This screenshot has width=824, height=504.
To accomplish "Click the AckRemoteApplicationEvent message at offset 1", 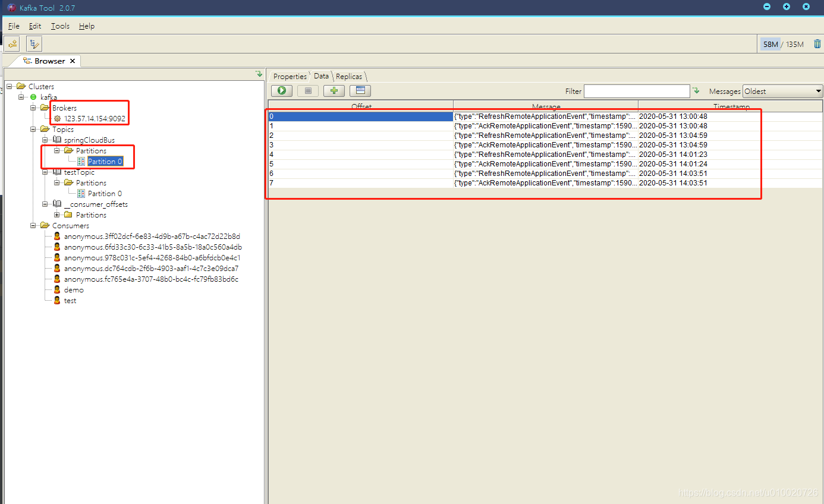I will pos(545,126).
